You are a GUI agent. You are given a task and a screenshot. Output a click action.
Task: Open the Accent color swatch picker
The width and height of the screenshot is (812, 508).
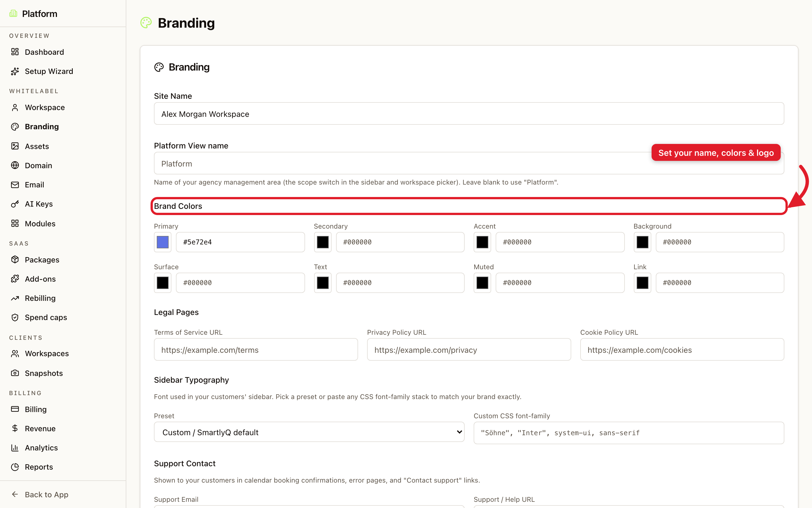pyautogui.click(x=482, y=242)
